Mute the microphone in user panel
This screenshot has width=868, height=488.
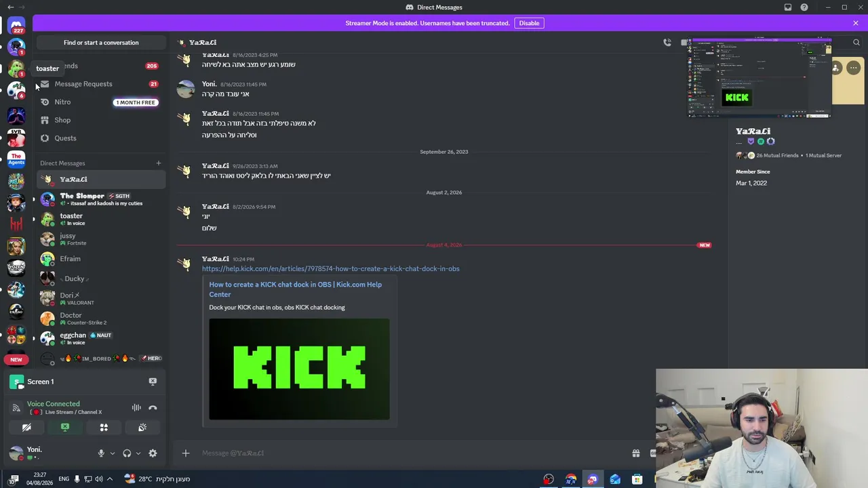[101, 453]
